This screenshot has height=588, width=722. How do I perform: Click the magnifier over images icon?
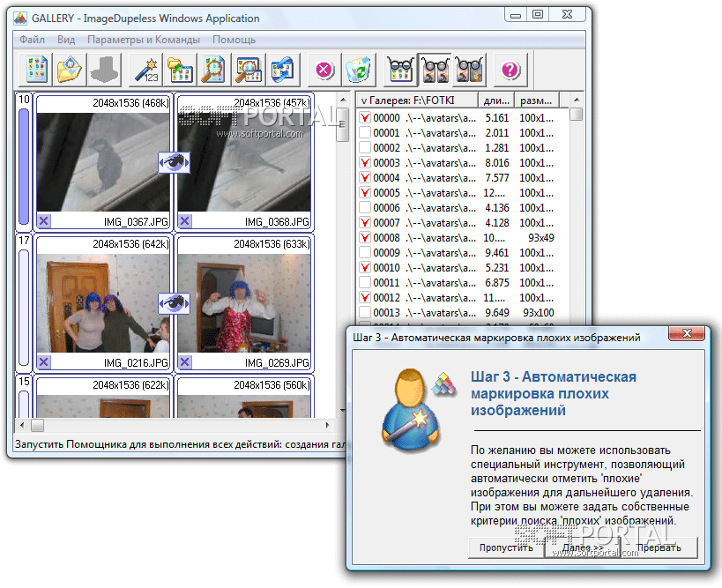pyautogui.click(x=249, y=70)
